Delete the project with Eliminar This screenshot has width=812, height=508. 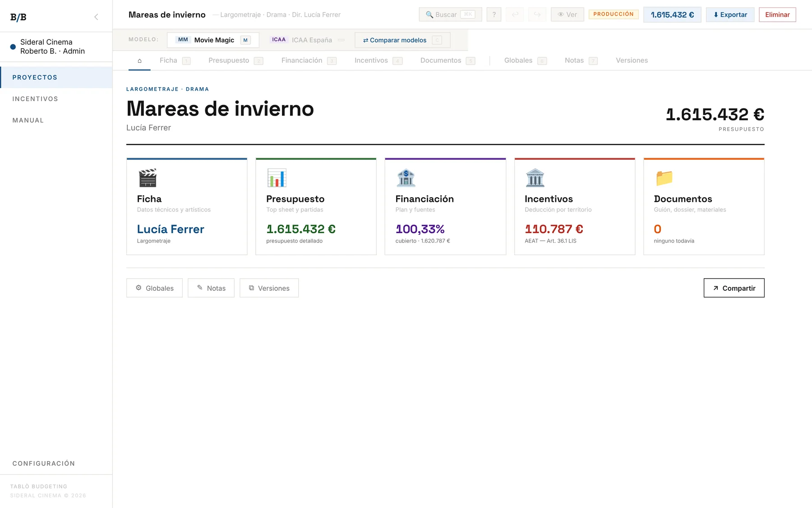click(x=777, y=14)
